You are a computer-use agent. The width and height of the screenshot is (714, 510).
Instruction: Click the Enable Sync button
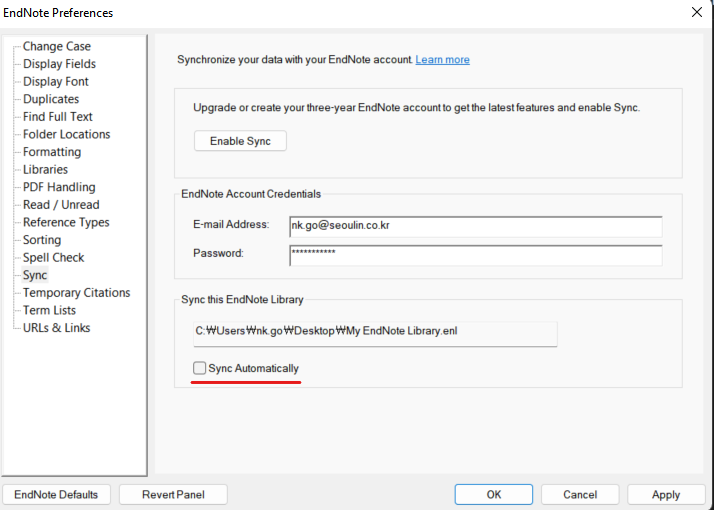click(240, 141)
